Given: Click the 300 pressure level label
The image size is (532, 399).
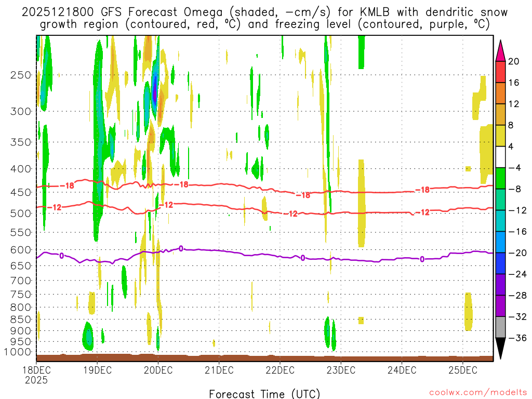Looking at the screenshot, I should click(x=21, y=111).
